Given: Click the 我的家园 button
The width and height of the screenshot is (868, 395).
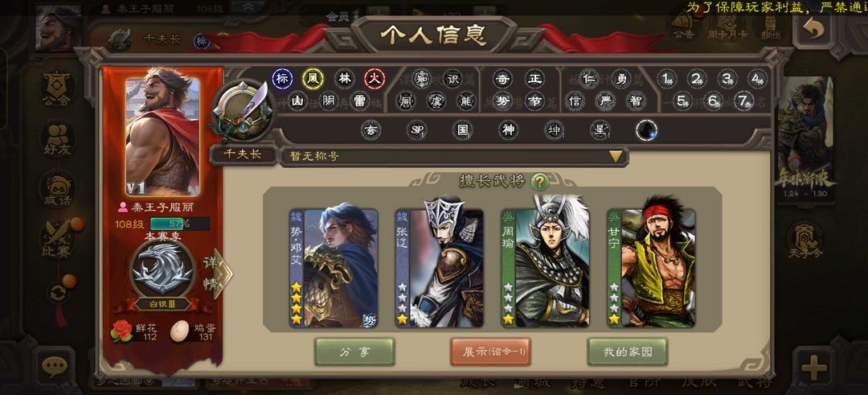Looking at the screenshot, I should 627,352.
